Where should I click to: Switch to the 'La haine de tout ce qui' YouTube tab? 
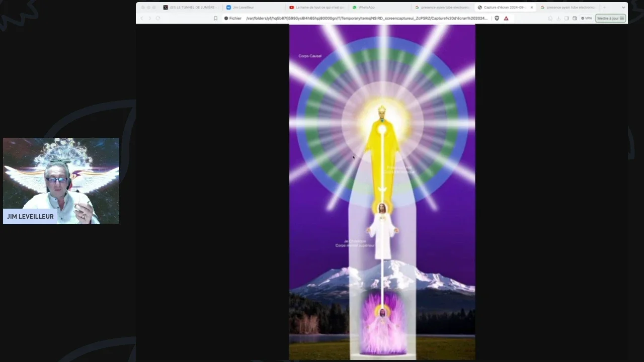[317, 8]
